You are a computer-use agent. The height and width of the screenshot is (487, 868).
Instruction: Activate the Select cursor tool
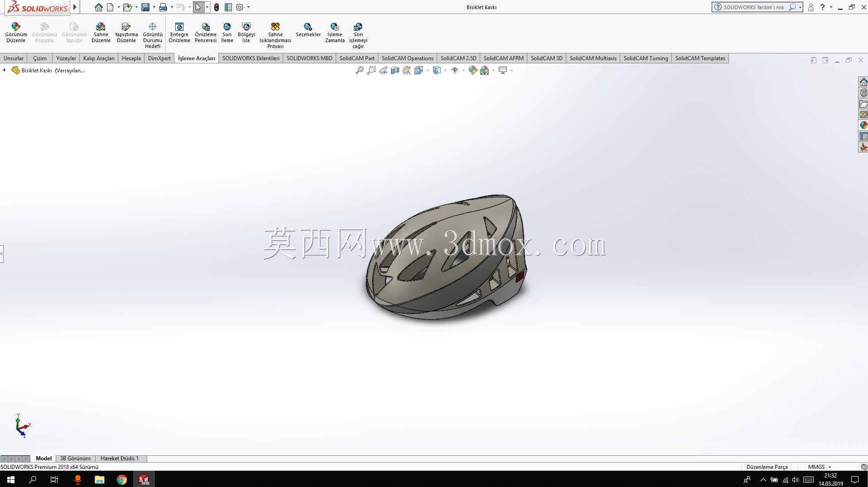coord(198,7)
